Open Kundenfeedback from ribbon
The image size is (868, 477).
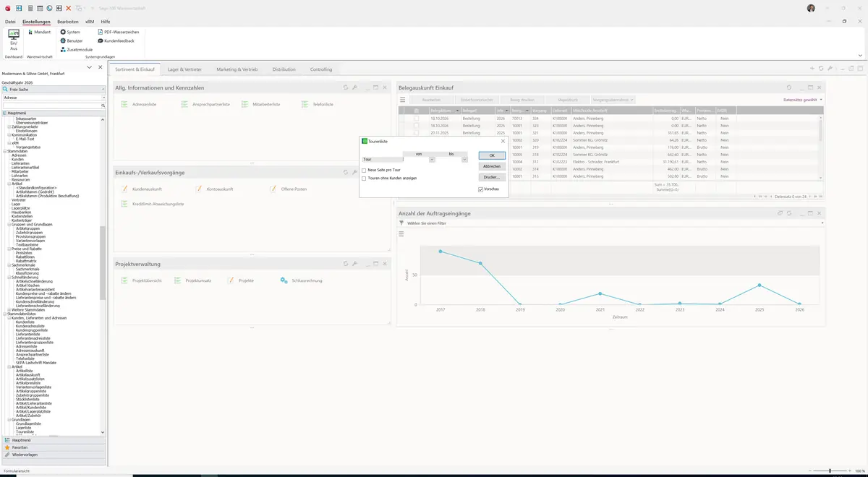pos(116,40)
